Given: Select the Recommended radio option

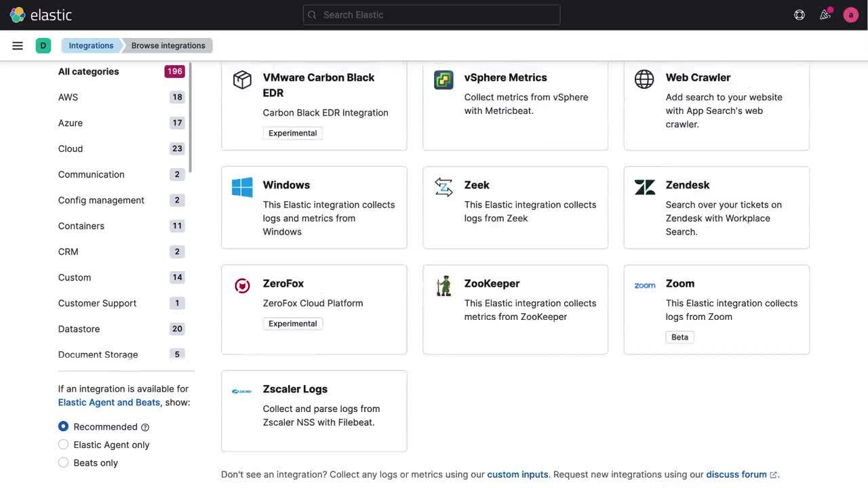Looking at the screenshot, I should point(63,426).
